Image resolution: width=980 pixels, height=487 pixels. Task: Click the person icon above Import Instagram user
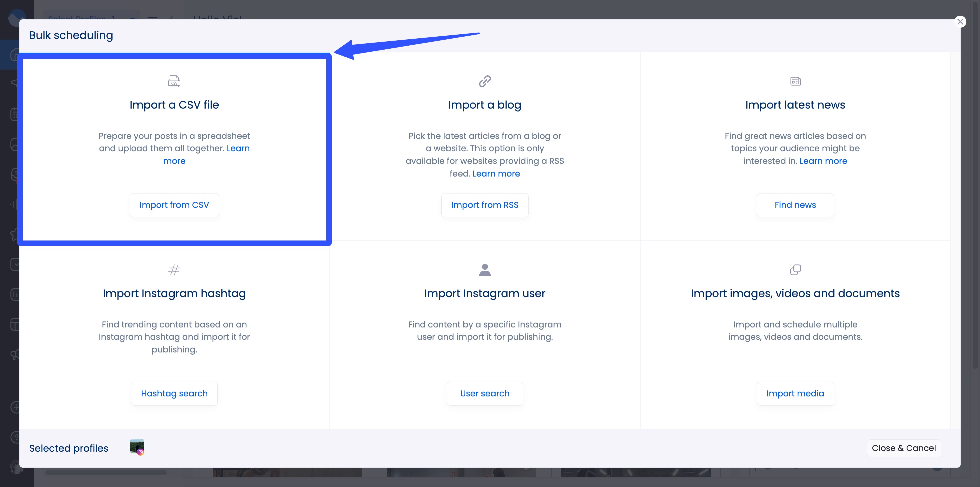tap(485, 270)
